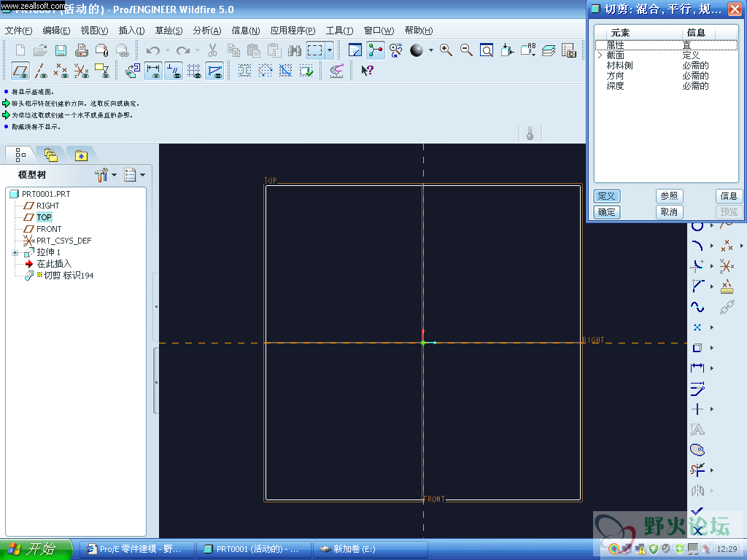Expand the Trim tool flyout arrow
Viewport: 747px width, 560px height.
(712, 470)
